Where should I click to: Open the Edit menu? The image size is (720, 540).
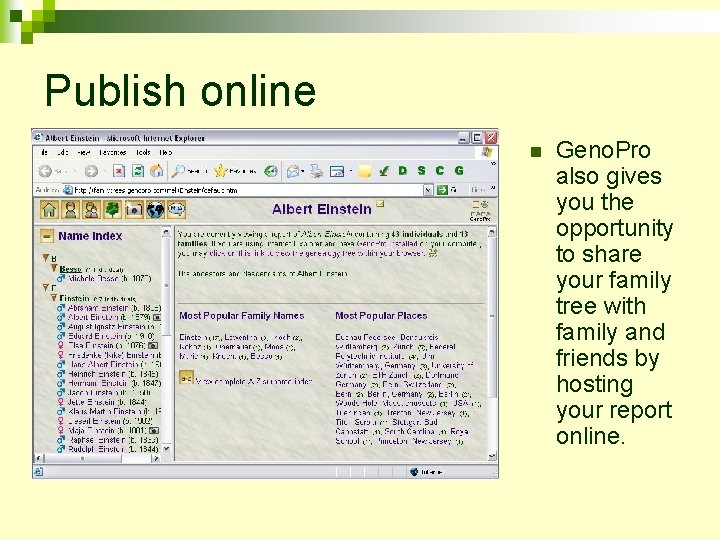click(x=62, y=152)
